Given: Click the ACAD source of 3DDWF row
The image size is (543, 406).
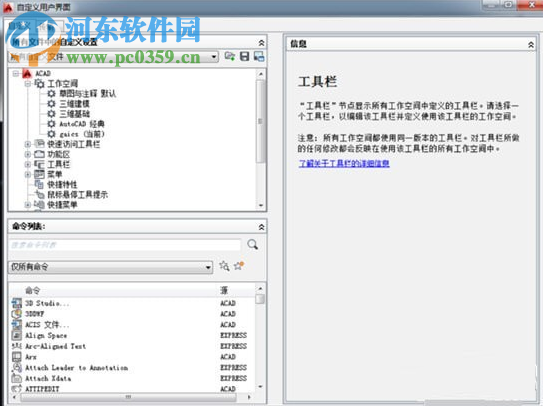Looking at the screenshot, I should pos(228,314).
